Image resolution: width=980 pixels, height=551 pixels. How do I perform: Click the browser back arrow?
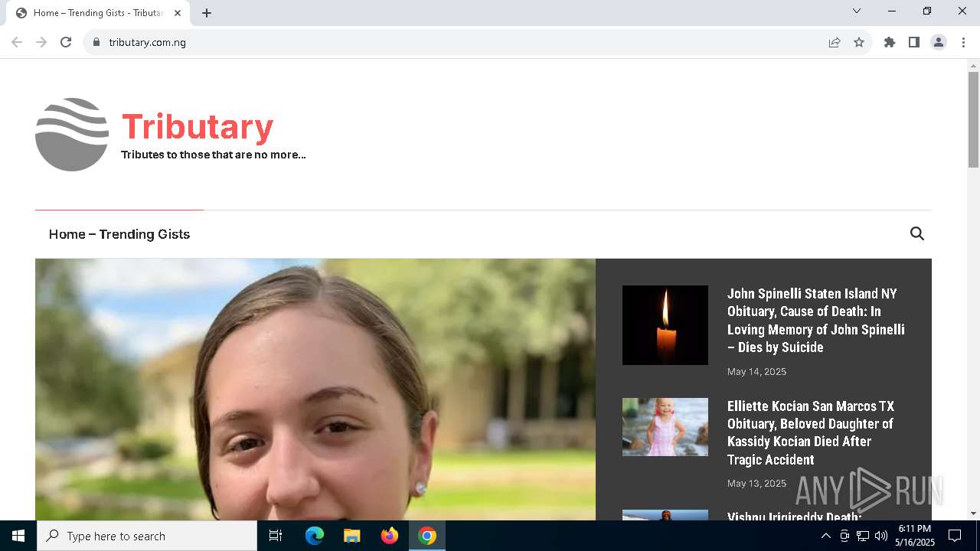point(17,42)
